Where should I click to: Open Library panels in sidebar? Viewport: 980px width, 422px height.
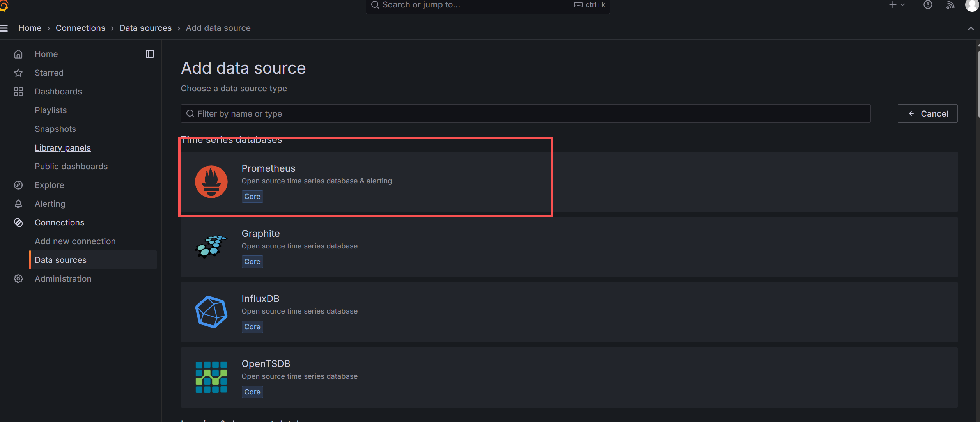click(63, 148)
